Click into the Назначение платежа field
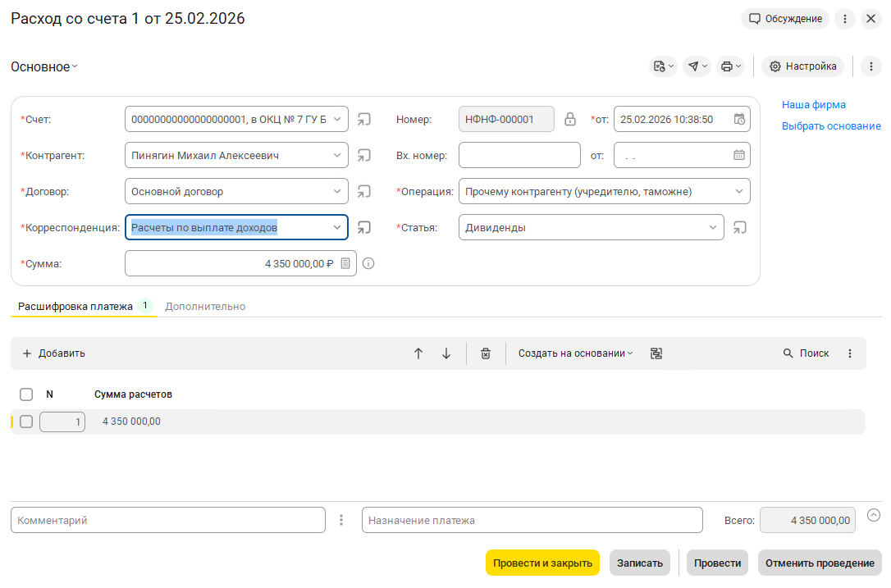 tap(532, 520)
